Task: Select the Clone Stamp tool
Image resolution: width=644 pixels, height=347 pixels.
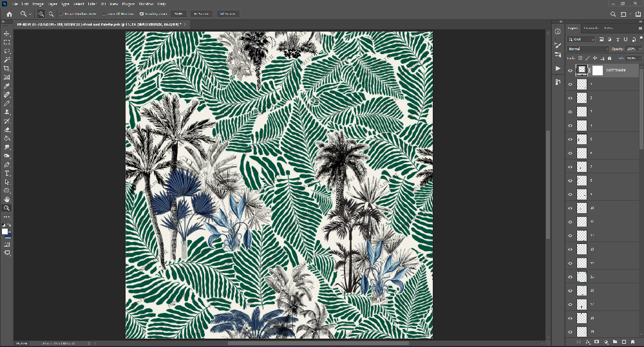Action: (x=7, y=112)
